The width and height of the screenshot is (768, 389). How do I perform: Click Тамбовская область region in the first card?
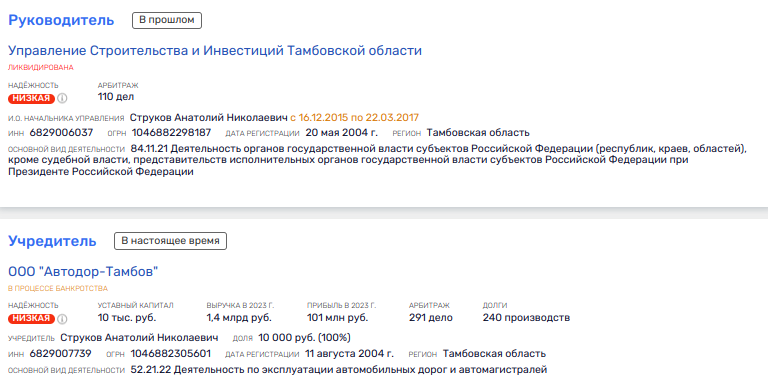(x=478, y=133)
